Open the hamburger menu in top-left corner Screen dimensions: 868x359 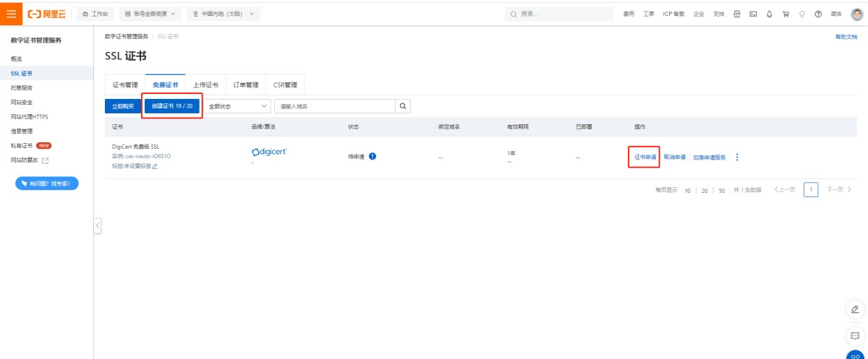pyautogui.click(x=11, y=14)
